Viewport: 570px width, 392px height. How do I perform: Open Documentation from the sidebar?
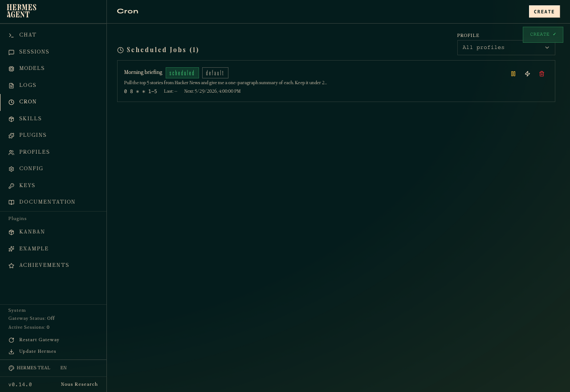[53, 202]
